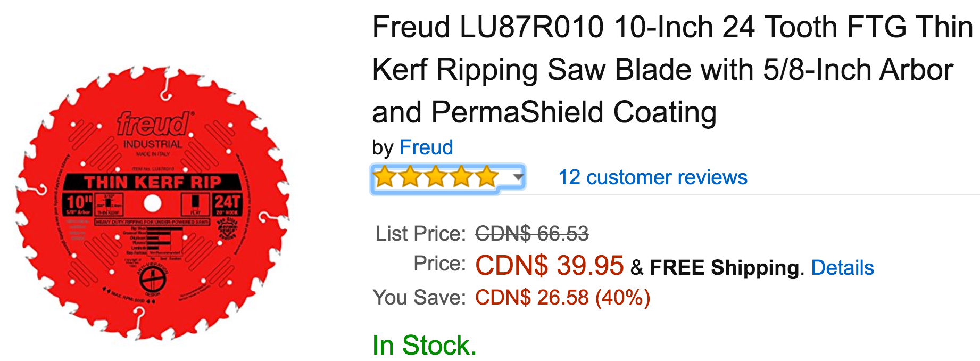Open the shipping Details link
The width and height of the screenshot is (980, 361).
[x=842, y=267]
